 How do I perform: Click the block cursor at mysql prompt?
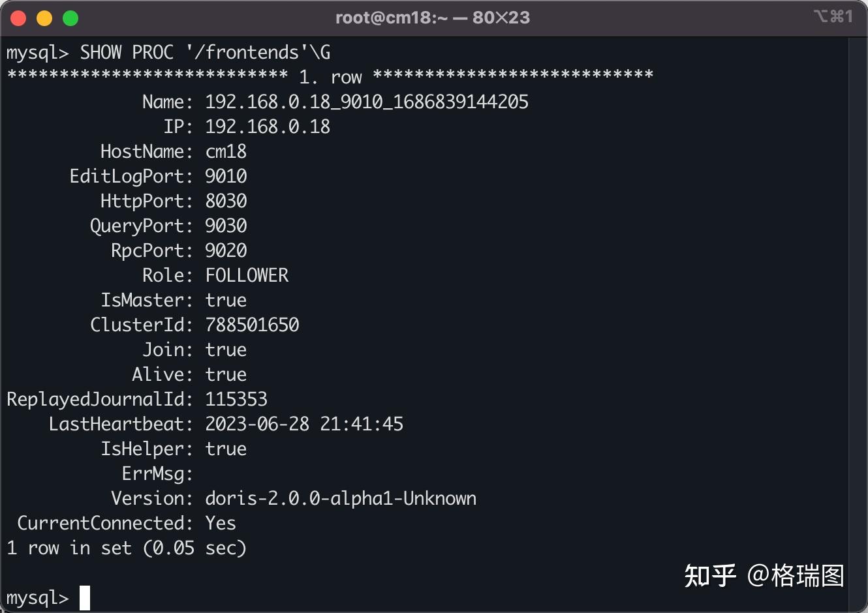coord(85,598)
